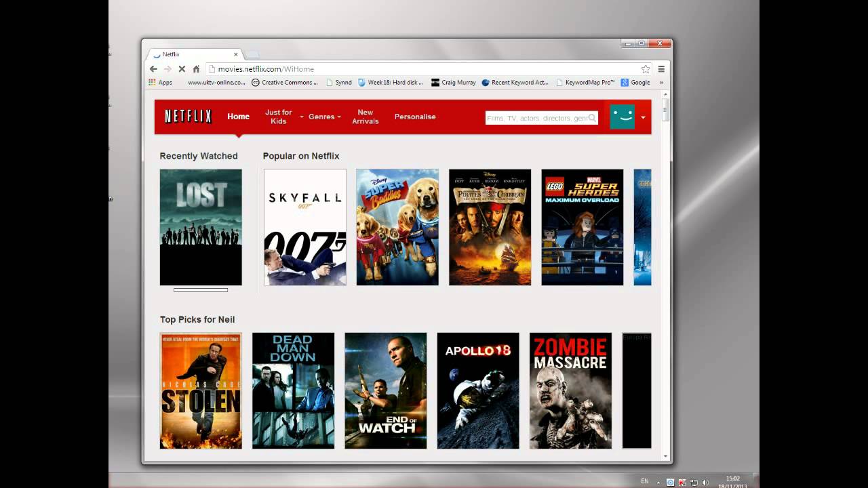Click the browser vertical scrollbar thumb

coord(667,110)
